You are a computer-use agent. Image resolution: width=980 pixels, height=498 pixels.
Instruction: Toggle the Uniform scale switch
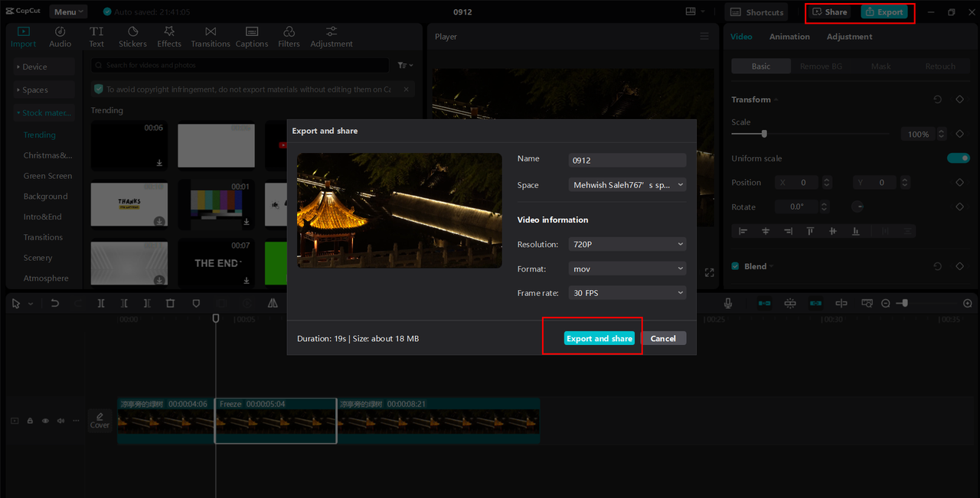point(959,158)
